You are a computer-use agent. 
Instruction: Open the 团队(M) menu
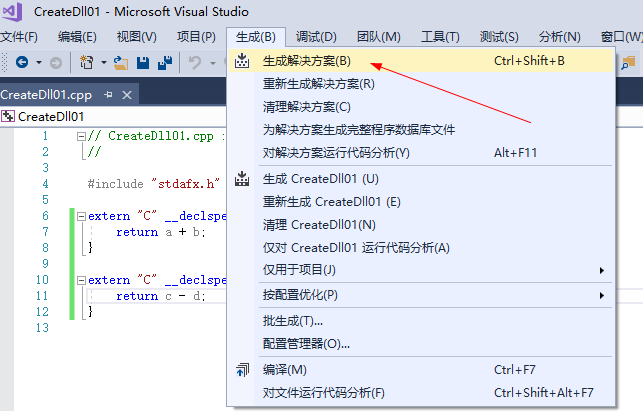point(379,37)
